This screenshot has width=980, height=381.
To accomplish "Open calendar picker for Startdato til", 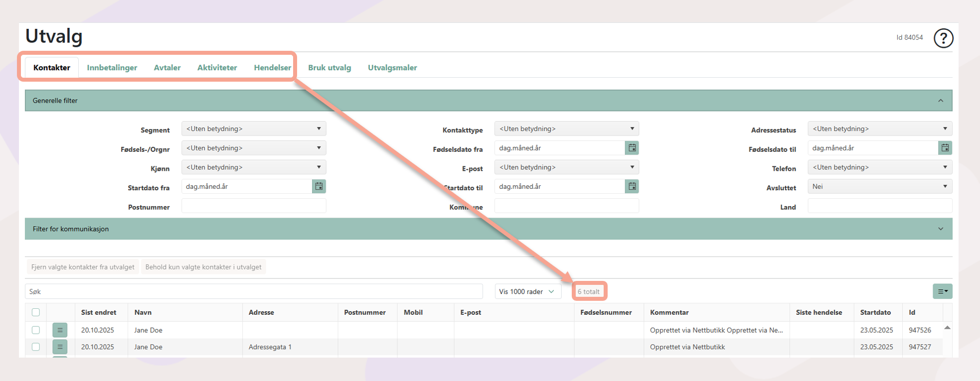I will tap(632, 186).
